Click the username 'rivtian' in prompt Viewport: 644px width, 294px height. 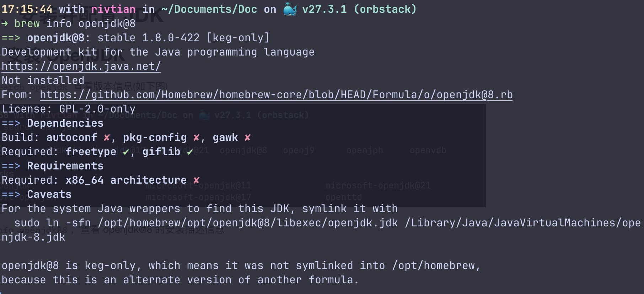coord(113,9)
